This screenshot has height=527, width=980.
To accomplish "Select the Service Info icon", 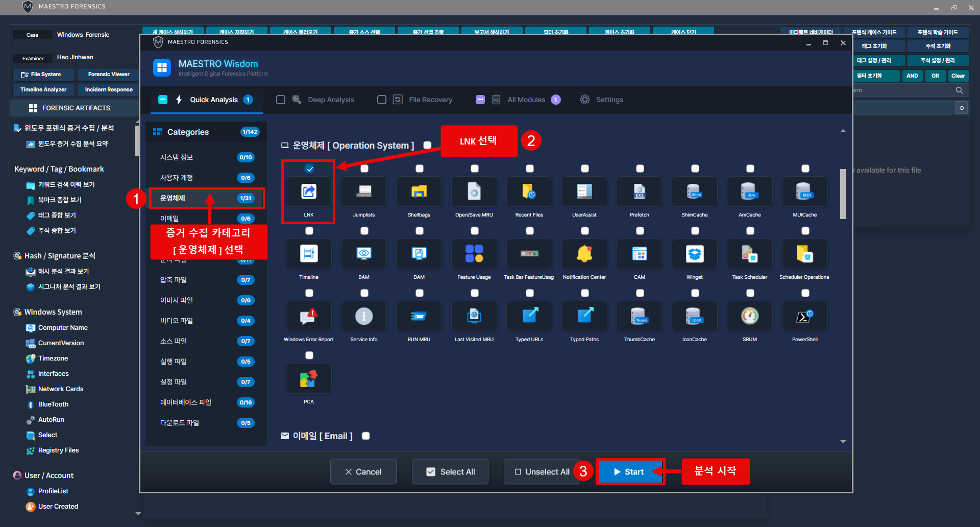I will tap(364, 316).
